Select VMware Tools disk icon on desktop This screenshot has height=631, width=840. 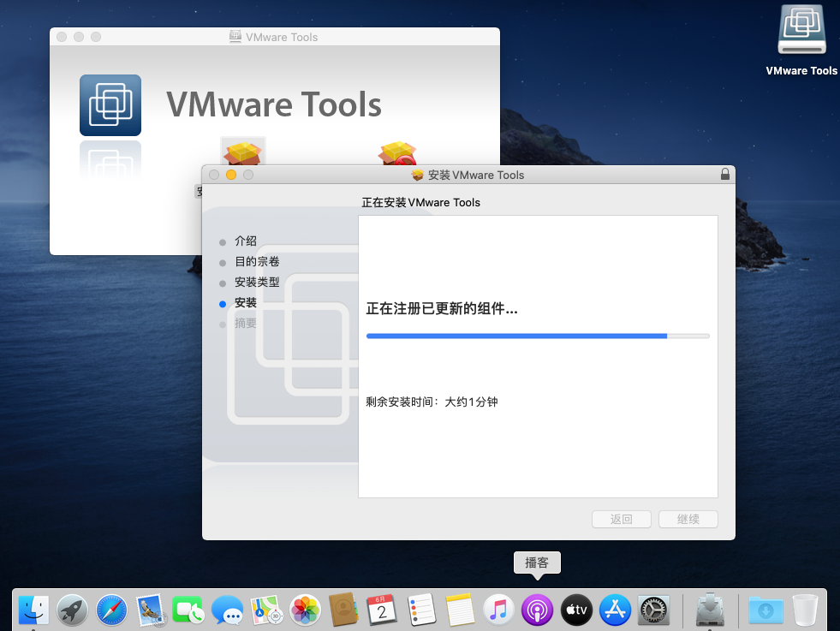coord(801,30)
